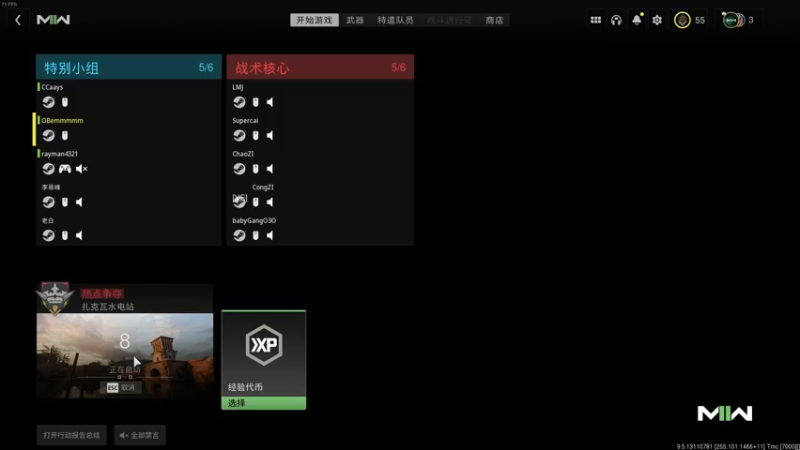The width and height of the screenshot is (800, 450).
Task: Click 打开行动报告总结 button
Action: pyautogui.click(x=71, y=435)
